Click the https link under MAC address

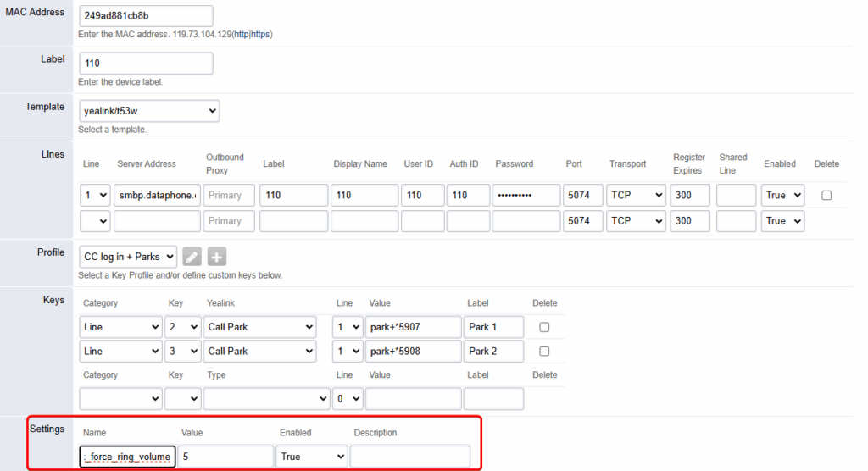click(x=260, y=35)
